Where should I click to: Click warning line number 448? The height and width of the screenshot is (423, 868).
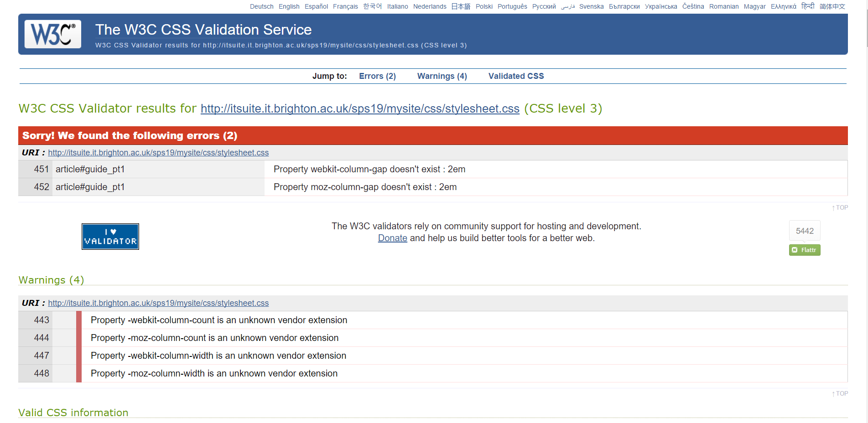[x=41, y=373]
